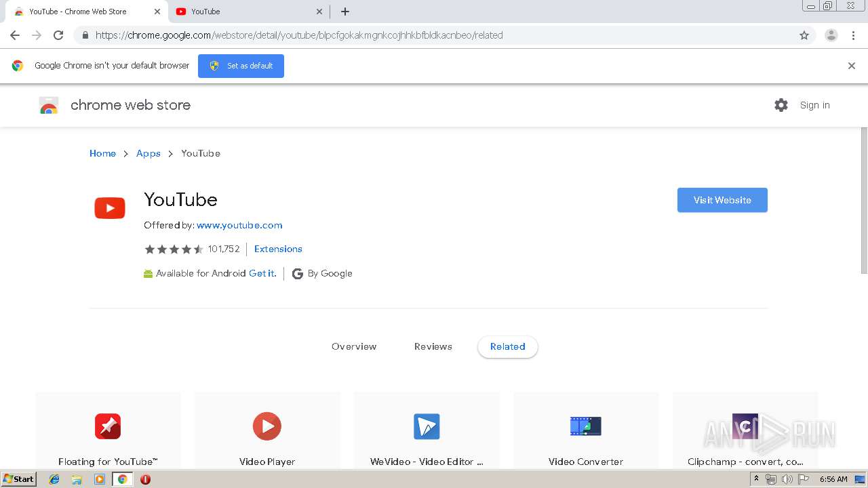Open the www.youtube.com offered-by link
This screenshot has width=868, height=488.
click(x=239, y=225)
